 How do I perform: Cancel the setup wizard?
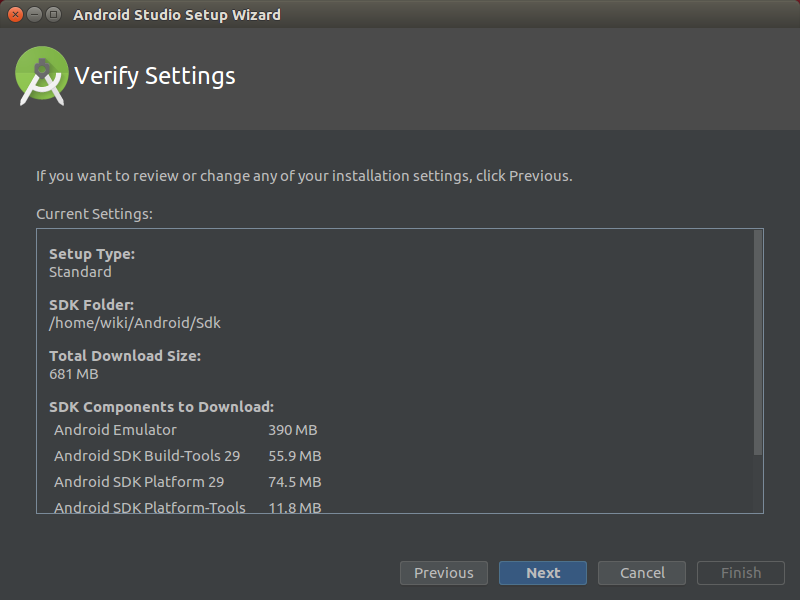641,573
